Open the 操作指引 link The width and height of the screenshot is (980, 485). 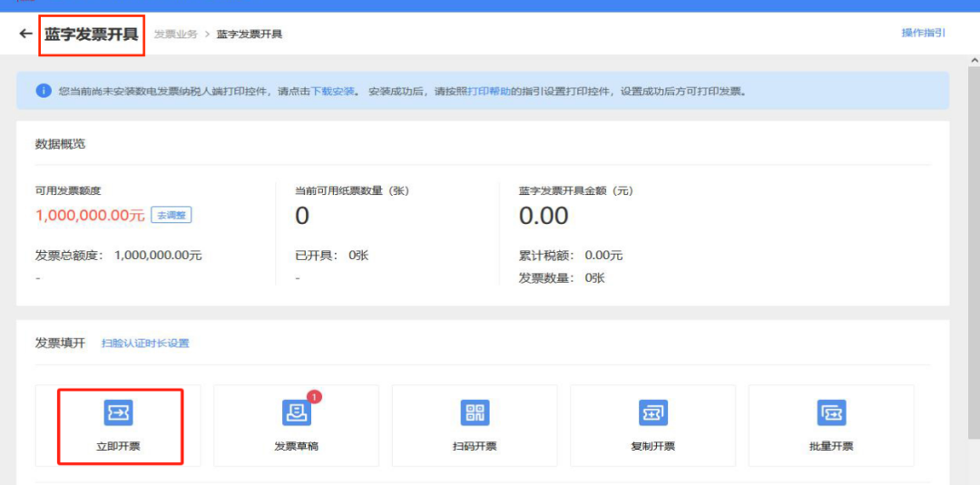point(923,33)
